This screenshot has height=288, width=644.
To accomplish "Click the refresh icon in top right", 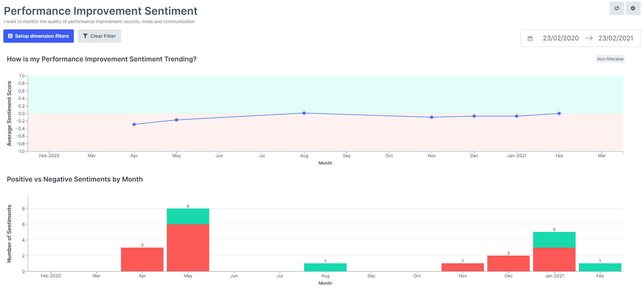I will (x=617, y=8).
